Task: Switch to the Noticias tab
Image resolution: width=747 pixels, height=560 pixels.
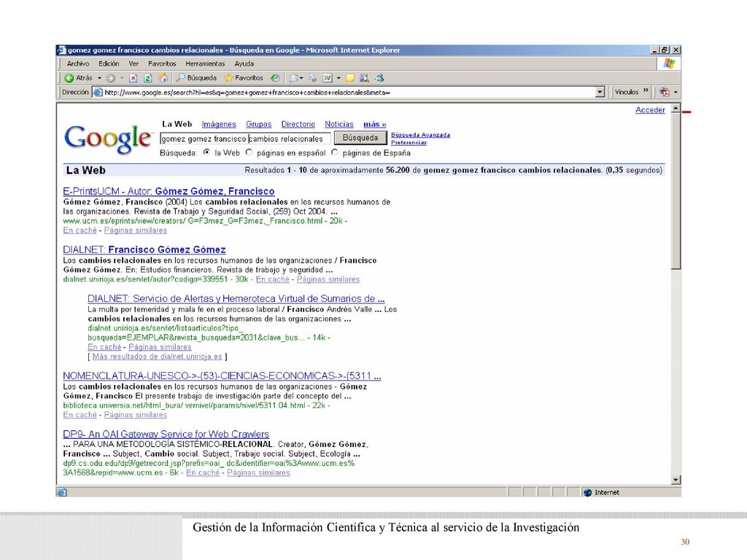Action: click(339, 124)
